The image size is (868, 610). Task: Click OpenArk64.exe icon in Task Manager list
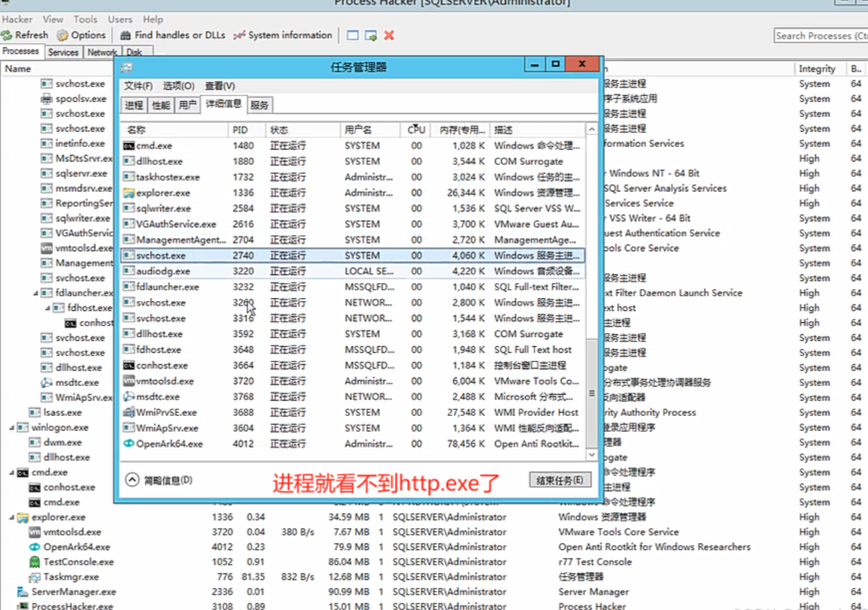click(x=129, y=444)
